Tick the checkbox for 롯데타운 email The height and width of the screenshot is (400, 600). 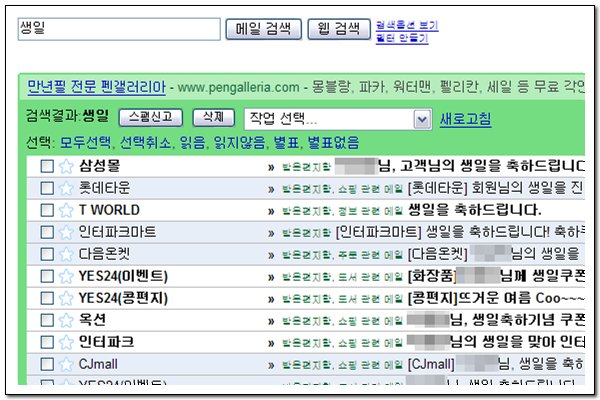pos(47,188)
